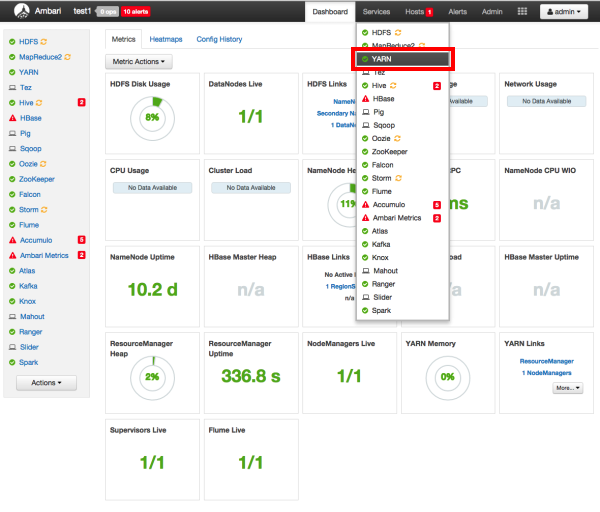This screenshot has width=600, height=512.
Task: Click Accumulo alert badge in Services dropdown
Action: coord(437,205)
